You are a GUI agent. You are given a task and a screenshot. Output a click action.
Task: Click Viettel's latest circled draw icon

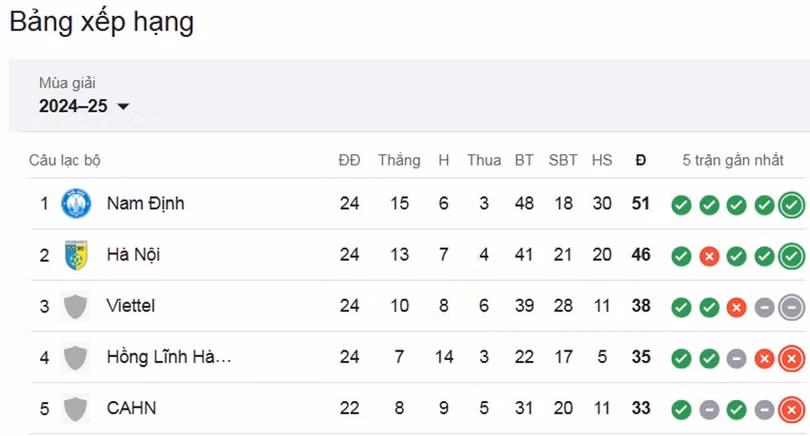tap(791, 307)
